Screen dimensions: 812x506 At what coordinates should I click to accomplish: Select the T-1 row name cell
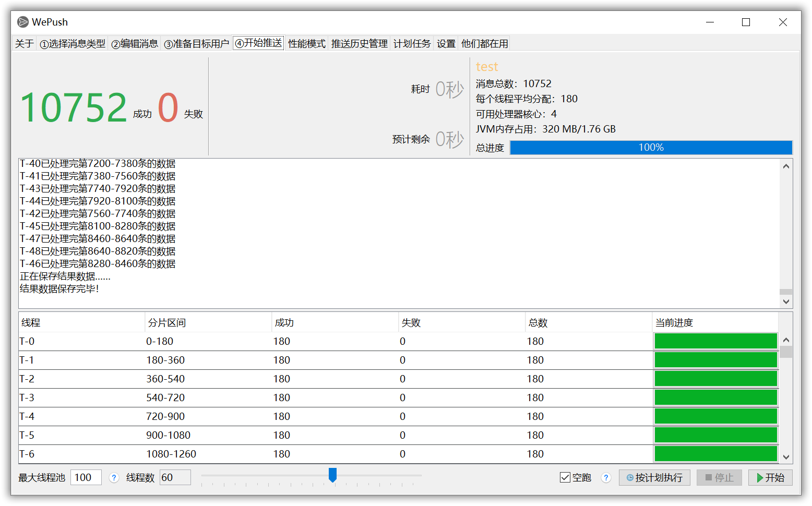pos(81,360)
